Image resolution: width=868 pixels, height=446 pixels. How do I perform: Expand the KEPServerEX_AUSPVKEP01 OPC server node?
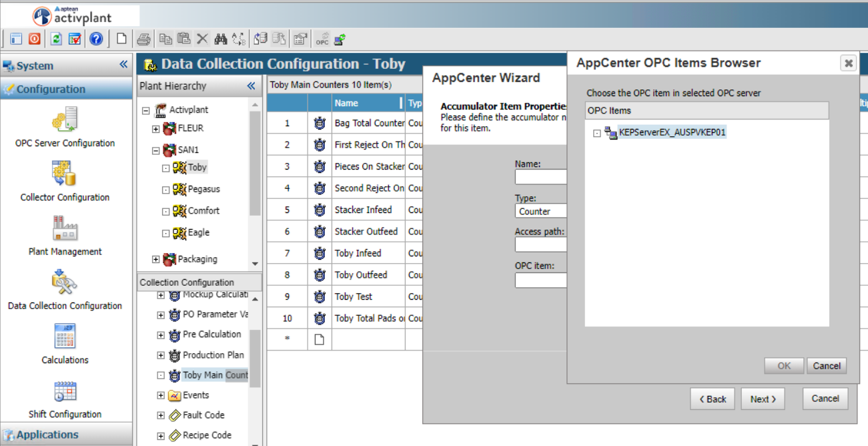click(x=597, y=133)
